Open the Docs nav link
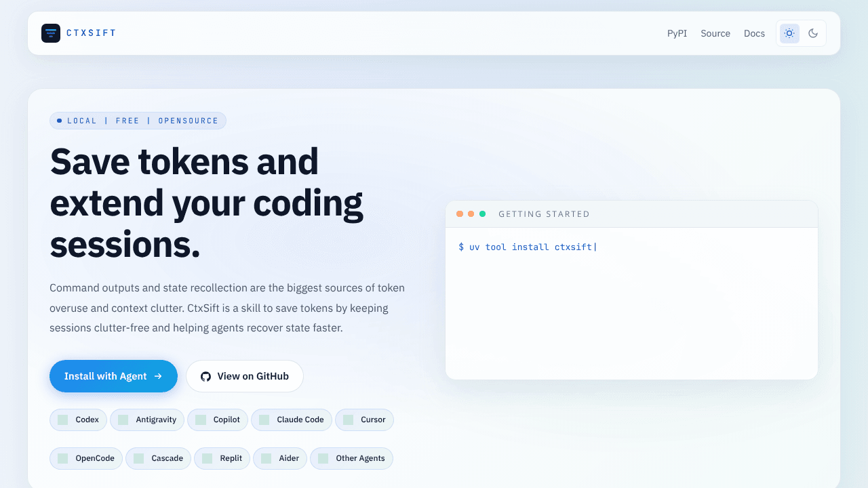This screenshot has width=868, height=488. (x=754, y=33)
